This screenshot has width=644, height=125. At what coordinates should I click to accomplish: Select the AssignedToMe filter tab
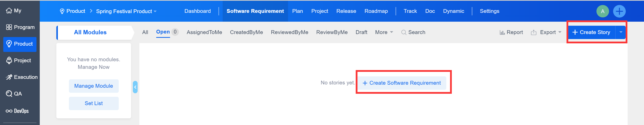(204, 32)
